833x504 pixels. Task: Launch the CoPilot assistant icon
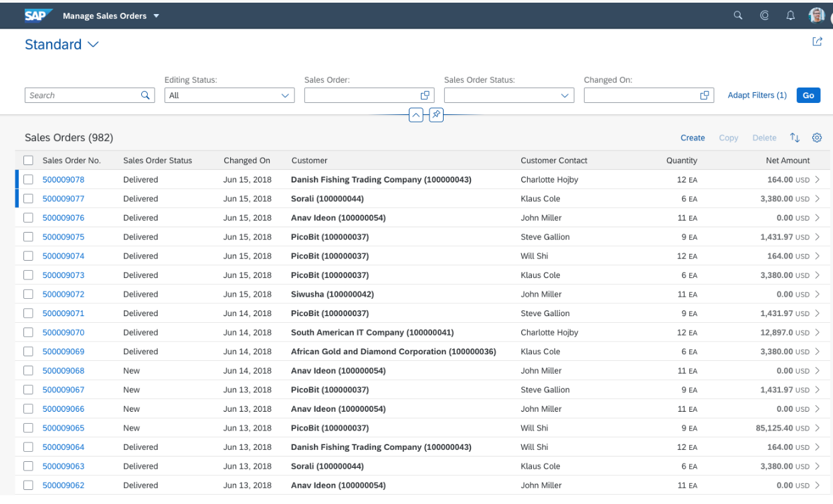coord(764,15)
